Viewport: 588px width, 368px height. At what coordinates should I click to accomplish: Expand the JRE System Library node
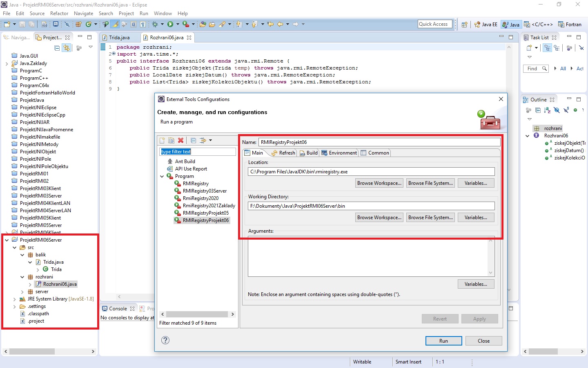pos(15,299)
